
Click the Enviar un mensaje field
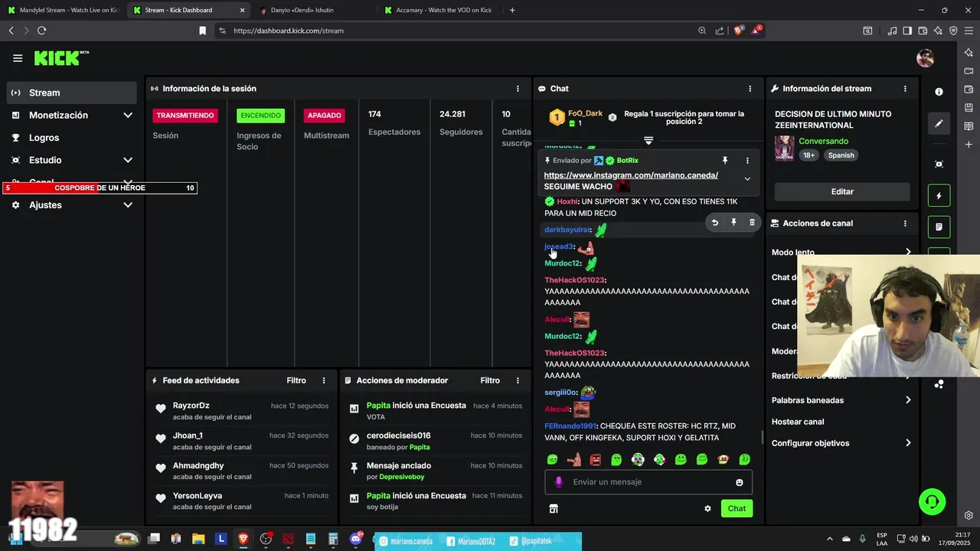click(x=648, y=482)
